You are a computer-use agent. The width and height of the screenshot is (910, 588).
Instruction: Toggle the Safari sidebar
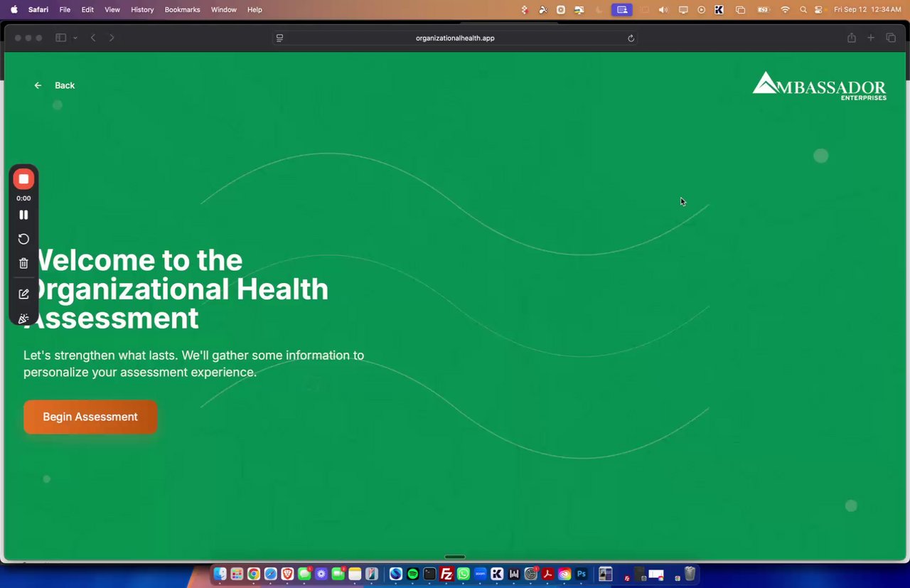pyautogui.click(x=61, y=38)
